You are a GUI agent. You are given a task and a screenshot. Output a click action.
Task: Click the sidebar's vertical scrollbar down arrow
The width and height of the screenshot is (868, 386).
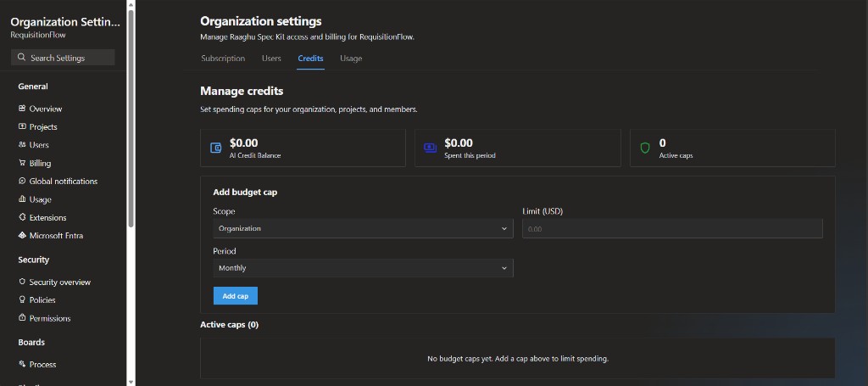pyautogui.click(x=131, y=382)
